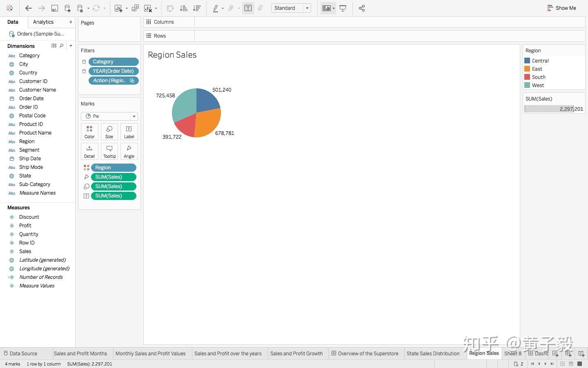588x368 pixels.
Task: Swap rows and columns icon
Action: 170,8
